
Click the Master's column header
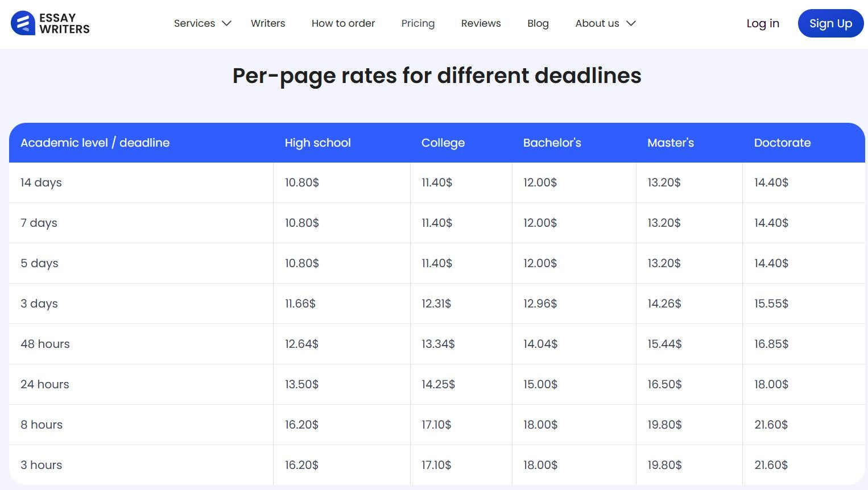point(671,143)
